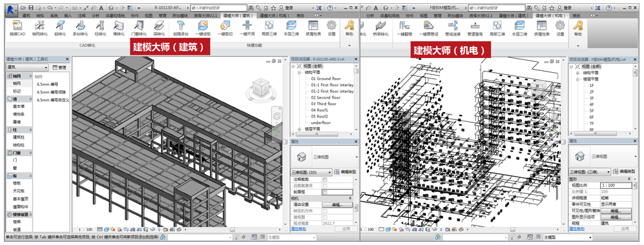Select the 桥架转化 cable tray conversion icon
This screenshot has height=245, width=644.
click(380, 28)
